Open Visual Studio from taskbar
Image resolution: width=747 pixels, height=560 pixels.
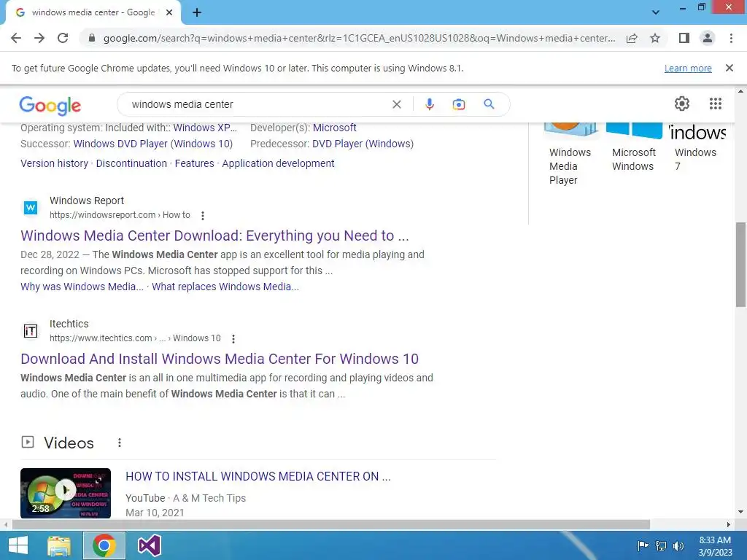tap(149, 545)
